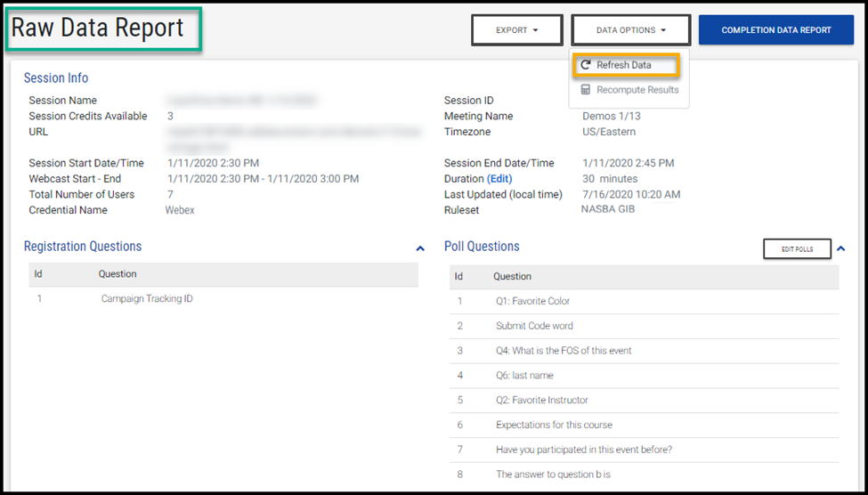This screenshot has width=868, height=495.
Task: Open the Data Options dropdown
Action: coord(631,30)
